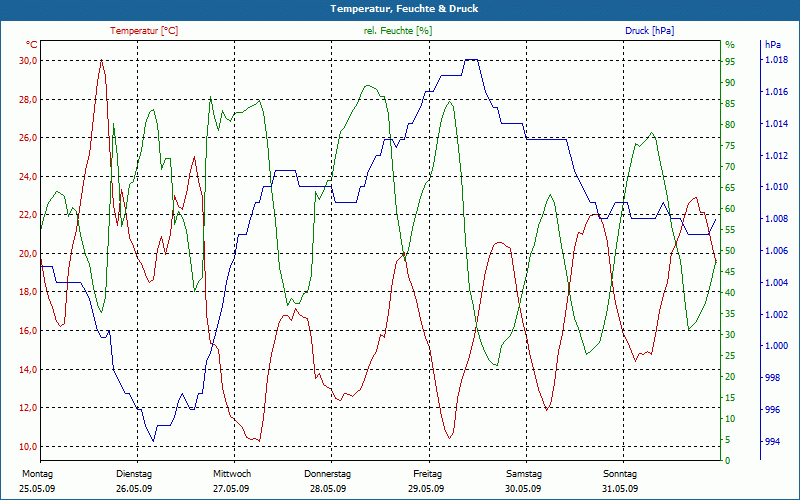
Task: Click the blue pressure peak at 1.018 hPa
Action: pyautogui.click(x=471, y=60)
